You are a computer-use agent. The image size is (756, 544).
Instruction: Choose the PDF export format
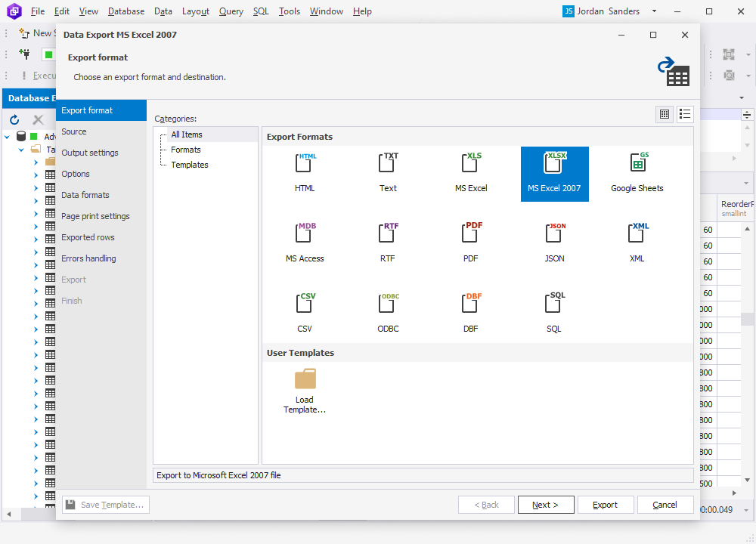point(471,244)
